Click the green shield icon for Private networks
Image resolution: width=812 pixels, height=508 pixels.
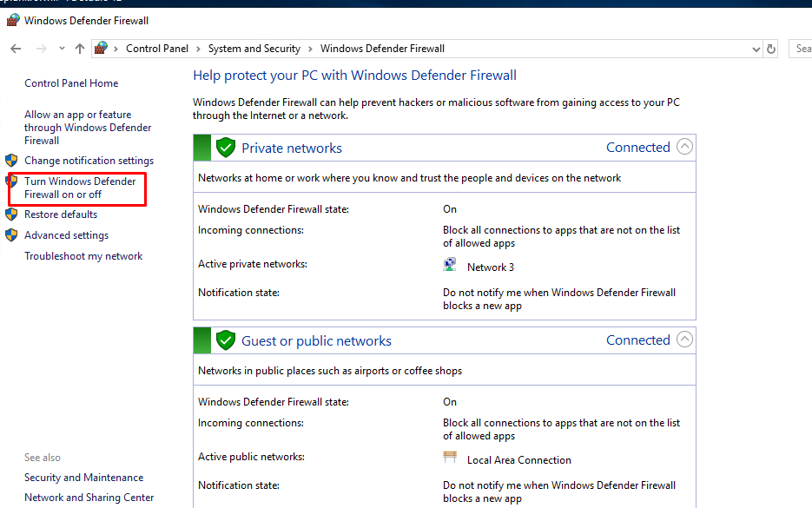[x=225, y=148]
